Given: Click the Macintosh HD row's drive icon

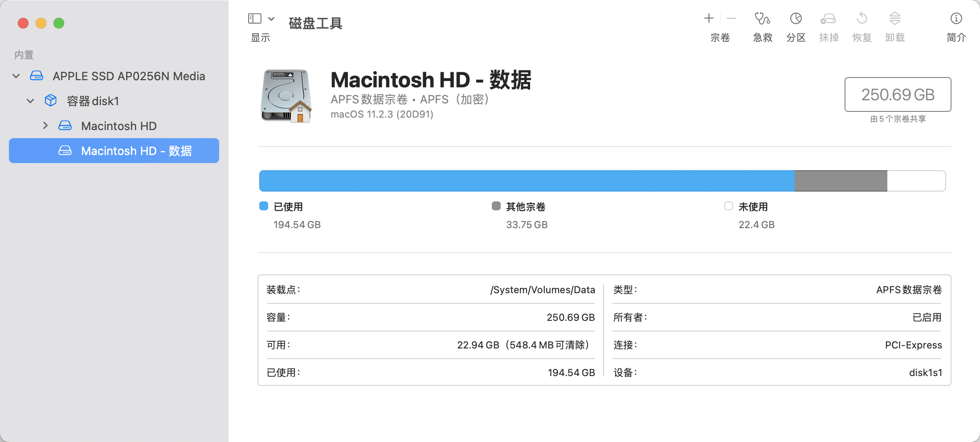Looking at the screenshot, I should click(x=65, y=126).
